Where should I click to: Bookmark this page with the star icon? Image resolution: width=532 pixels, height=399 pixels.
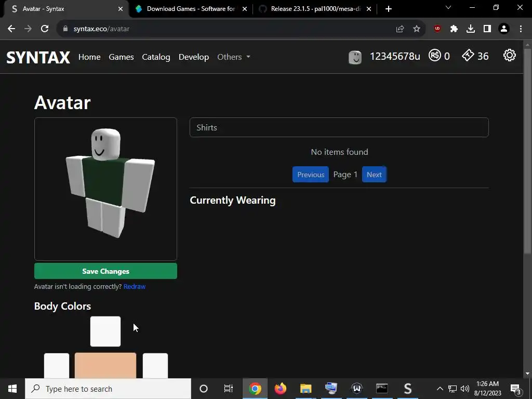click(x=417, y=29)
